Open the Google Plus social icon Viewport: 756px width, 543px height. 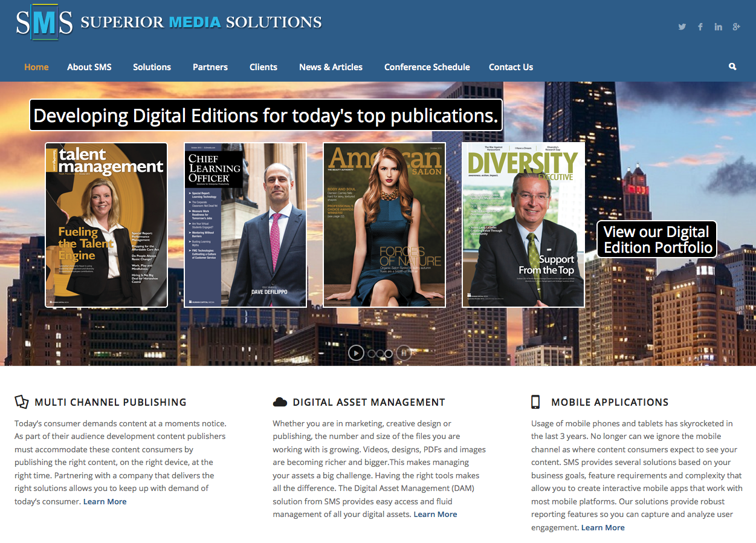click(x=736, y=27)
